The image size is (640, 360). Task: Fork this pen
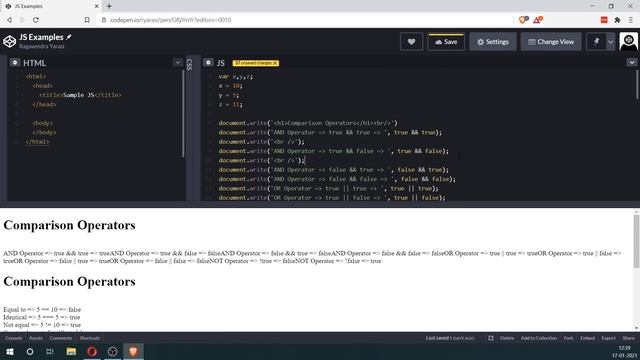click(x=568, y=338)
